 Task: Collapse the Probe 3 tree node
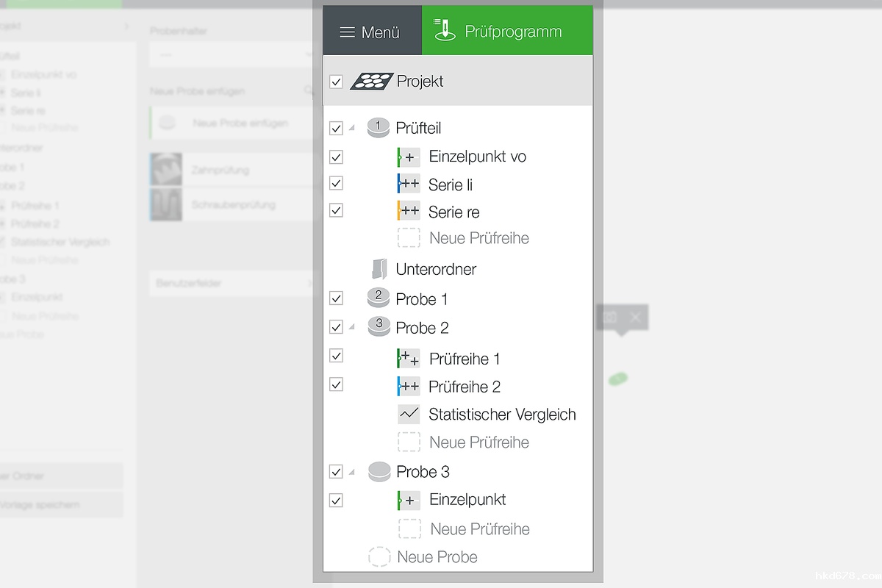coord(351,472)
